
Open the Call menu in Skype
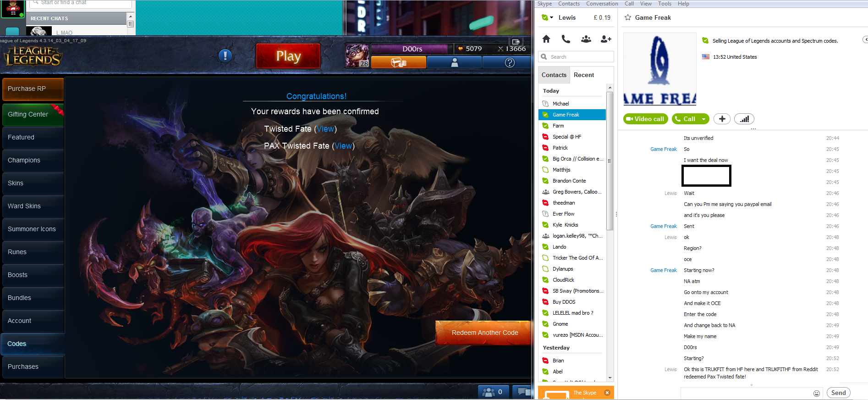pos(629,4)
